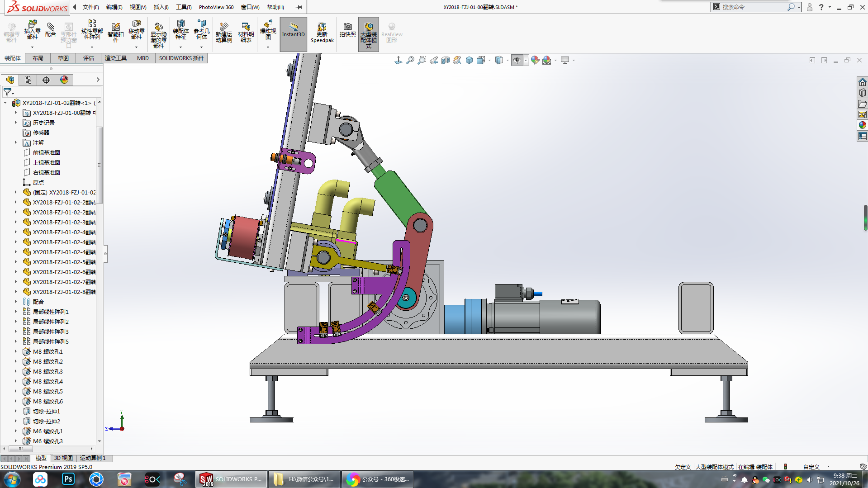Open ConfigurationManager tab icon
This screenshot has height=488, width=868.
[28, 80]
